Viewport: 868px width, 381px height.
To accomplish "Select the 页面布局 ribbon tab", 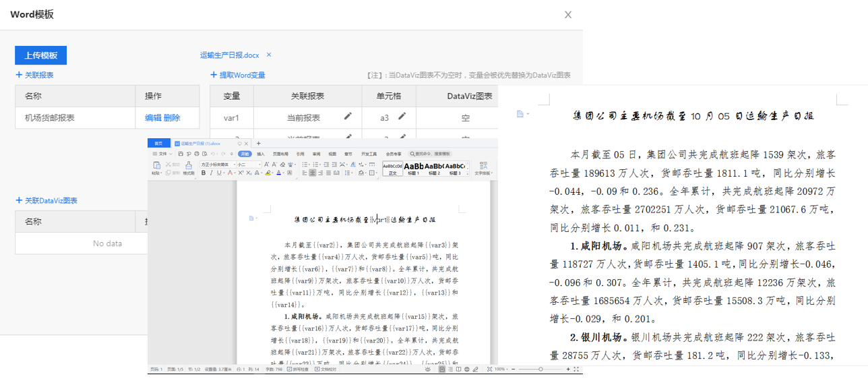I will (280, 154).
